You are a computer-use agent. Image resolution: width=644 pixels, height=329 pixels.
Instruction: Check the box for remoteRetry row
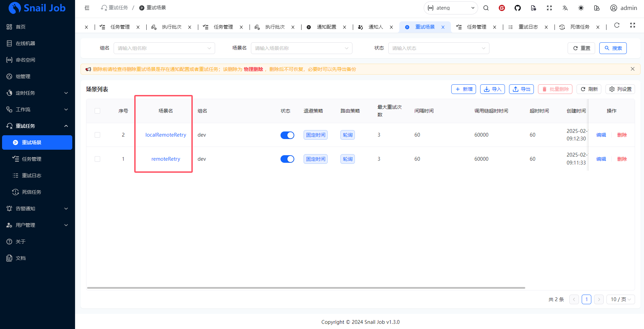coord(97,159)
